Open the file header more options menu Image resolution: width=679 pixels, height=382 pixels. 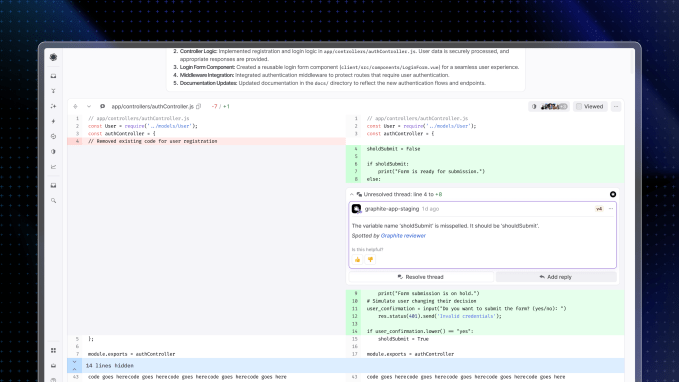click(616, 107)
